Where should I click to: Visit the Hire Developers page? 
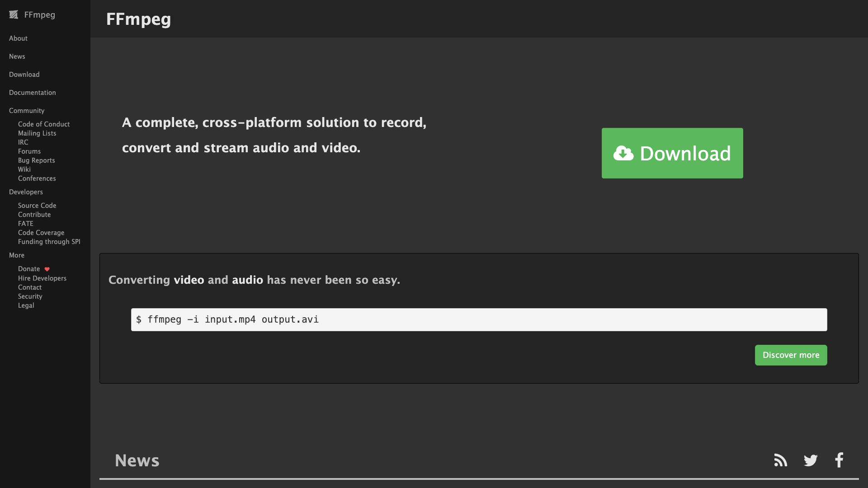(42, 278)
